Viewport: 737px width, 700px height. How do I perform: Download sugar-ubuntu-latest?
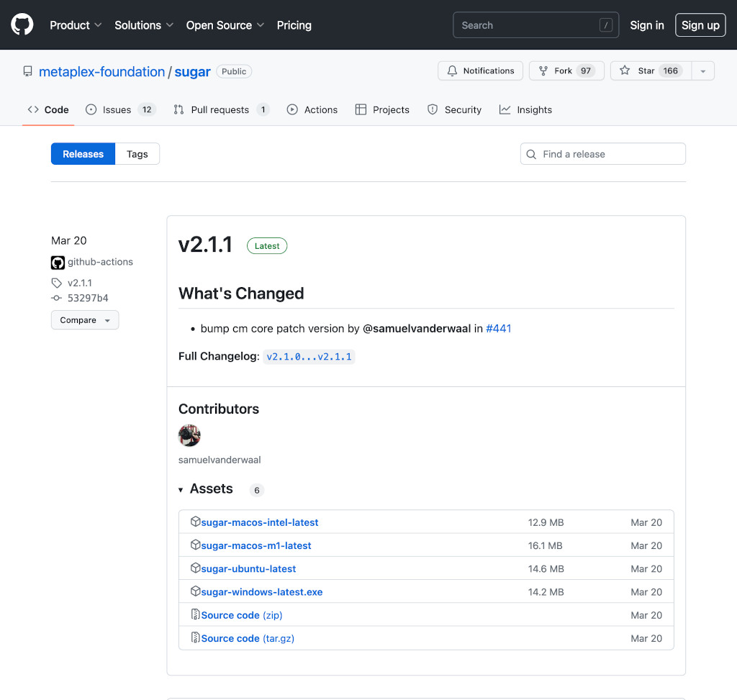coord(248,568)
